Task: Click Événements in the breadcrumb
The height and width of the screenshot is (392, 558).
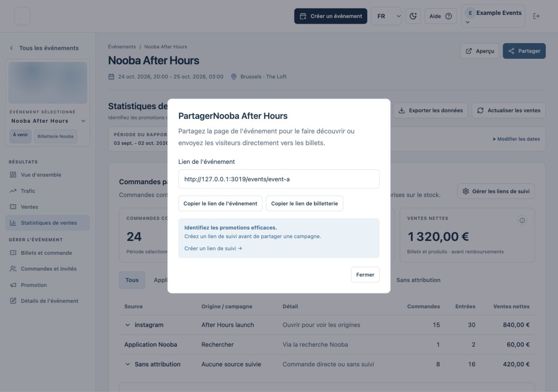Action: pos(122,47)
